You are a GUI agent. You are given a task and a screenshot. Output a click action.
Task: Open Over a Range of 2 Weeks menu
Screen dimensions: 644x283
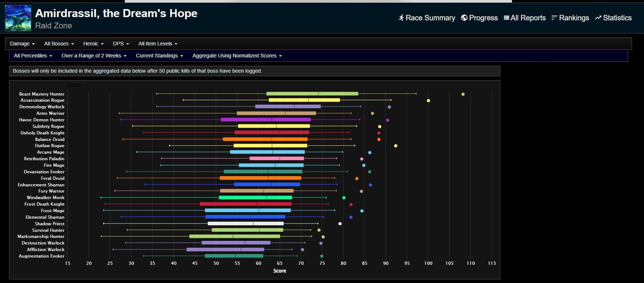(x=94, y=56)
